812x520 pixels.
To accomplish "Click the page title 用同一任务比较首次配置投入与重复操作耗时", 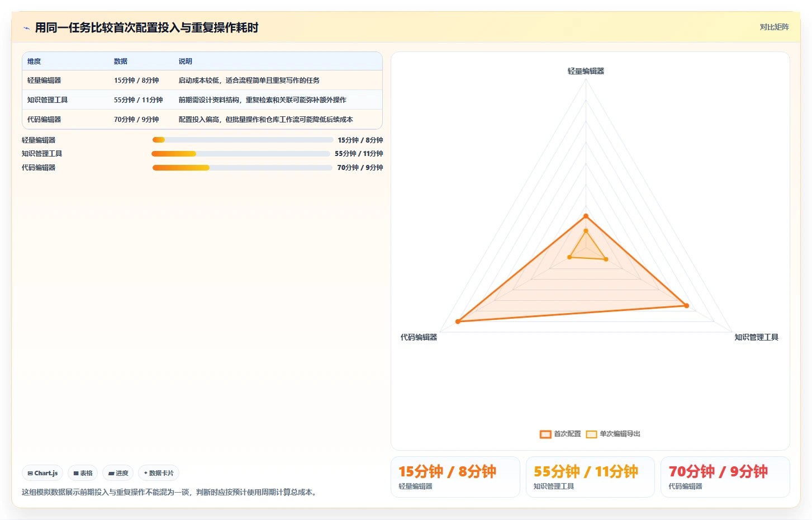I will pos(146,28).
